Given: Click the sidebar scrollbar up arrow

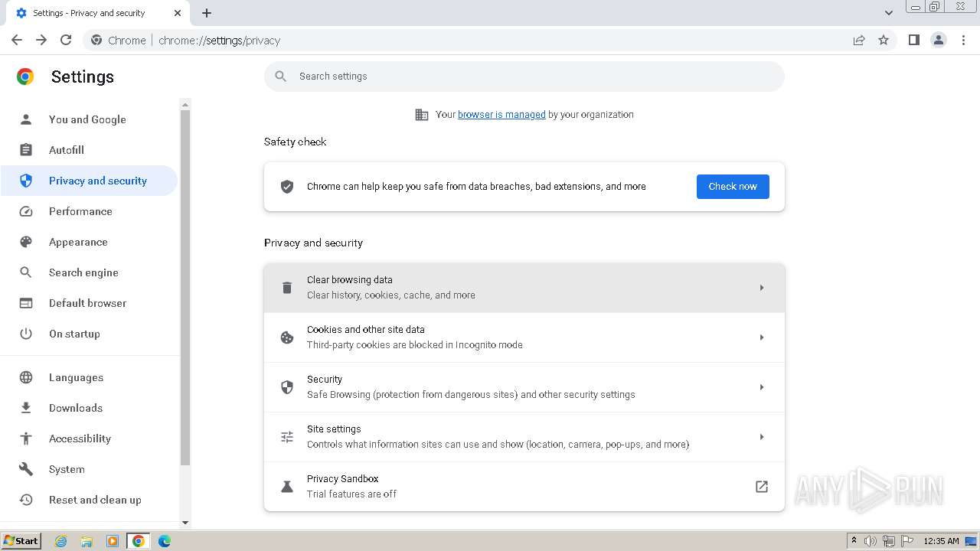Looking at the screenshot, I should pyautogui.click(x=185, y=104).
